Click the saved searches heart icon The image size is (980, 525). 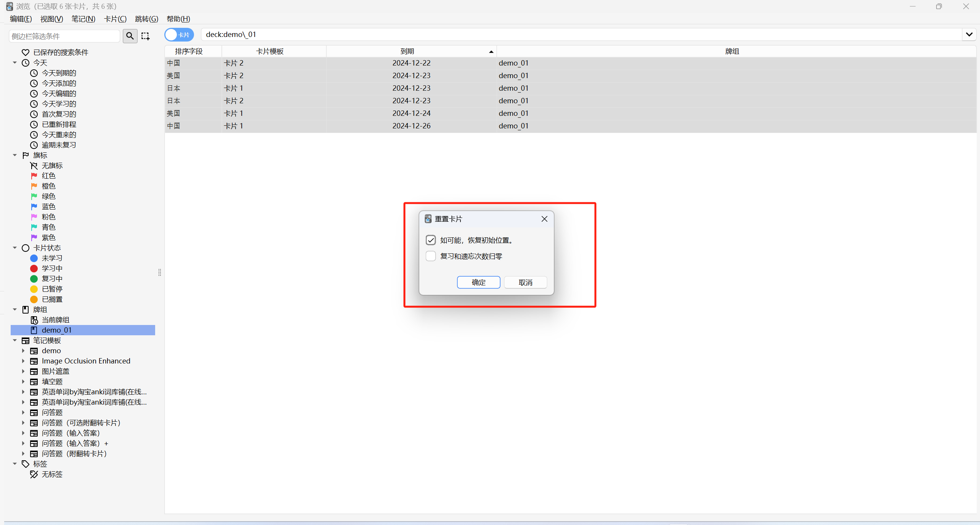pos(26,52)
